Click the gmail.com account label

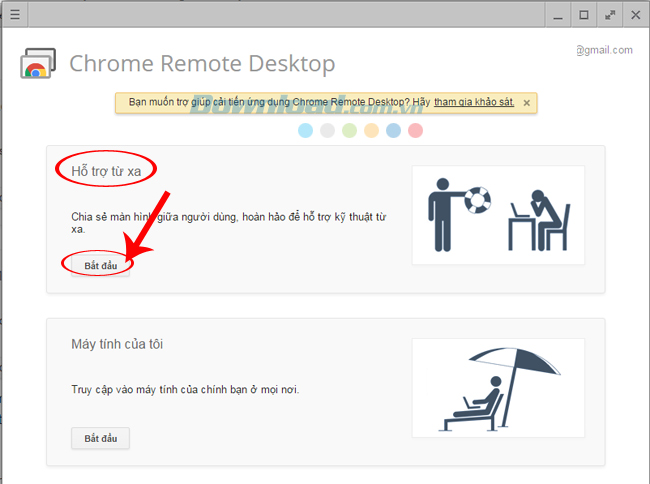(604, 50)
